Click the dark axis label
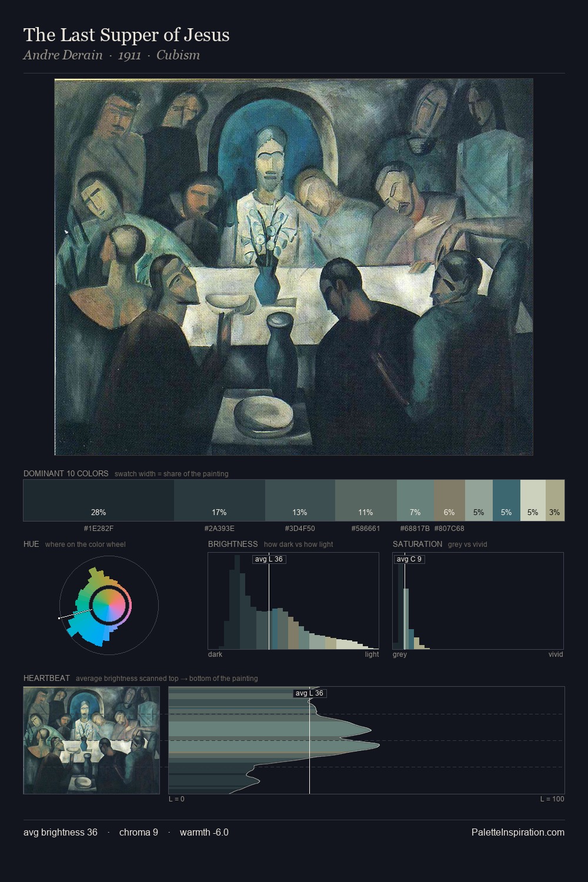588x882 pixels. coord(215,654)
